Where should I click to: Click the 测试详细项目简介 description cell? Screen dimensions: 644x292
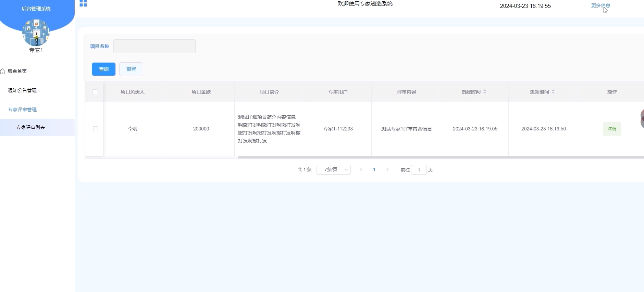[x=269, y=129]
